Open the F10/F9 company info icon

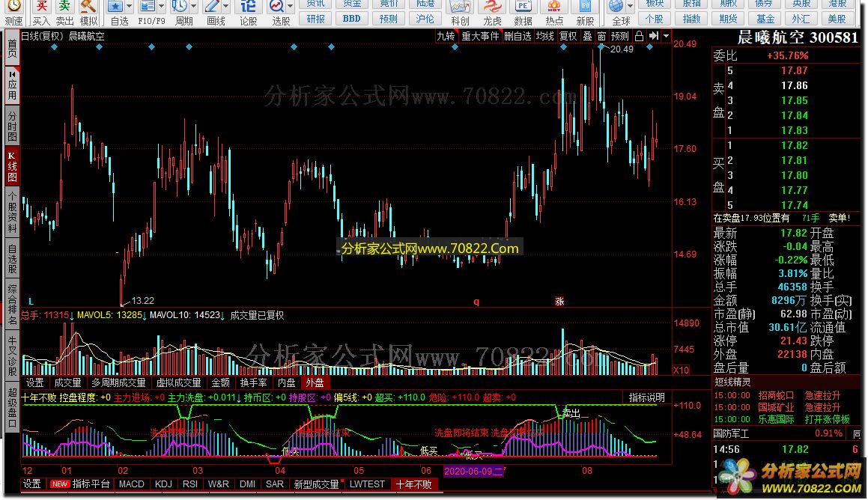point(148,7)
